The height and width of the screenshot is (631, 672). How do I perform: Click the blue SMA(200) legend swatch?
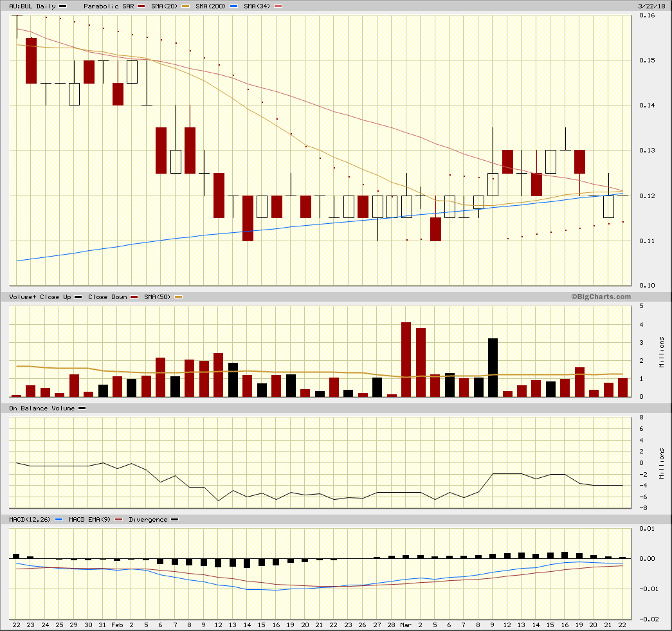click(x=233, y=6)
